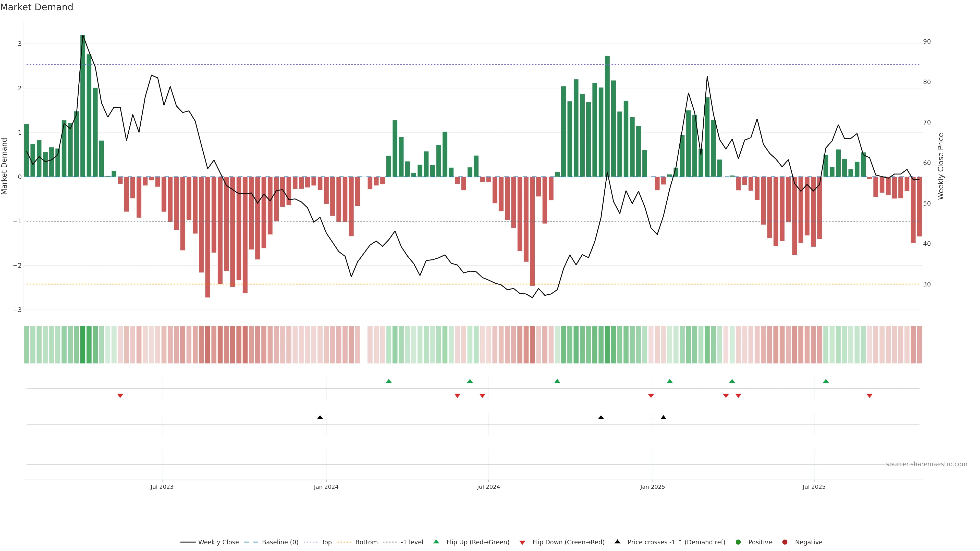980x551 pixels.
Task: Click the Market Demand chart title
Action: 36,7
